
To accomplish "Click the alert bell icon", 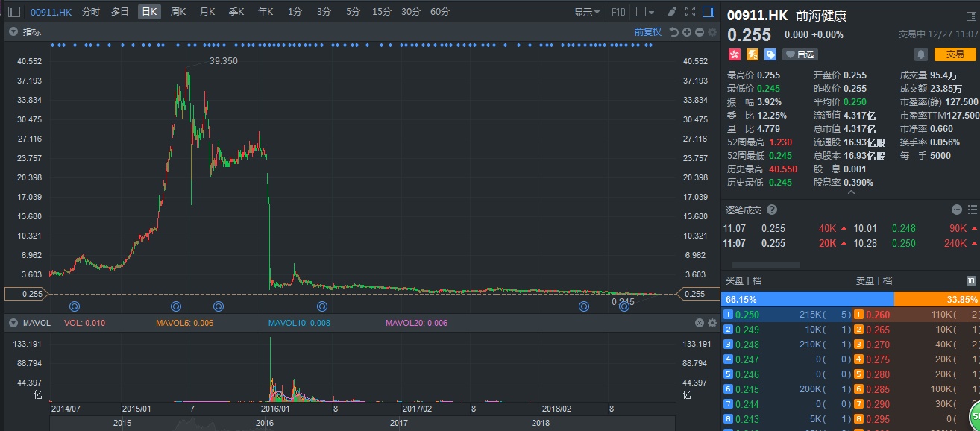I will pos(921,54).
